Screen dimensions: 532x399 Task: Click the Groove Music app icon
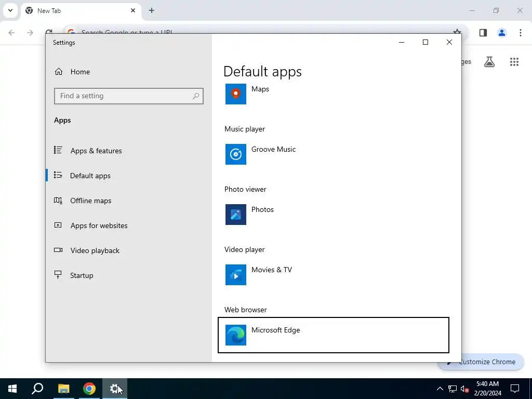point(235,154)
